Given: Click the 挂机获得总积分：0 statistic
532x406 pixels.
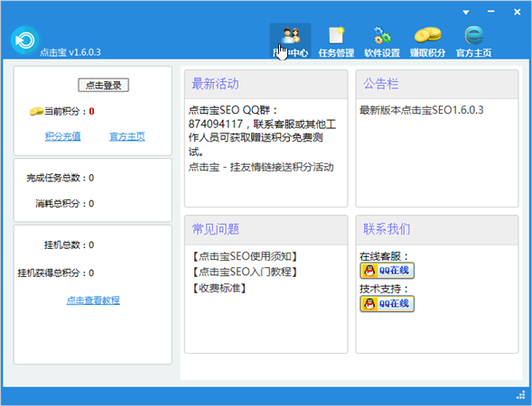Looking at the screenshot, I should click(x=56, y=272).
